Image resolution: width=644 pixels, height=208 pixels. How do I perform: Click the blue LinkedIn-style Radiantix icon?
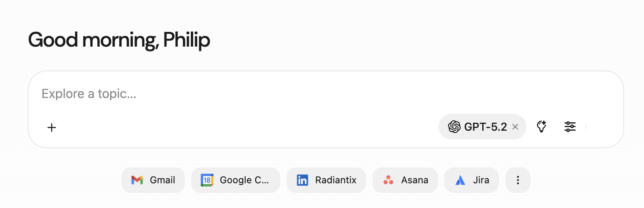click(x=303, y=180)
